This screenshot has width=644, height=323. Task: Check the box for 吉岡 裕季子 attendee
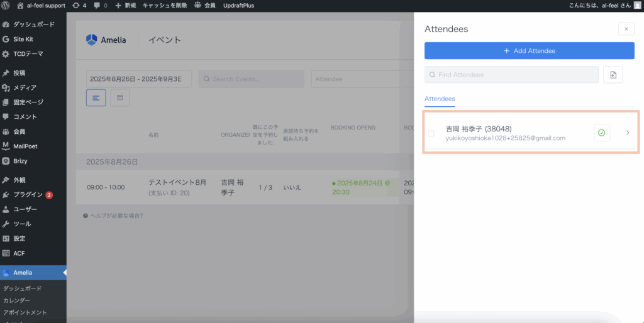431,133
